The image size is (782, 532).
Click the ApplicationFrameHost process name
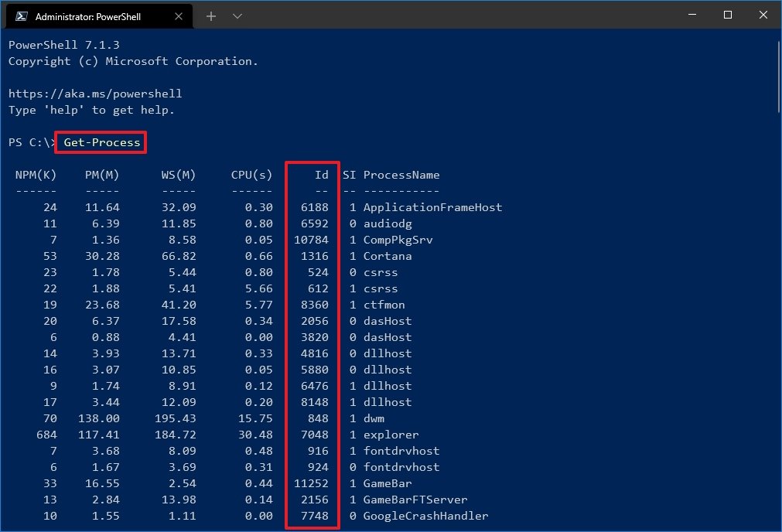(x=433, y=207)
